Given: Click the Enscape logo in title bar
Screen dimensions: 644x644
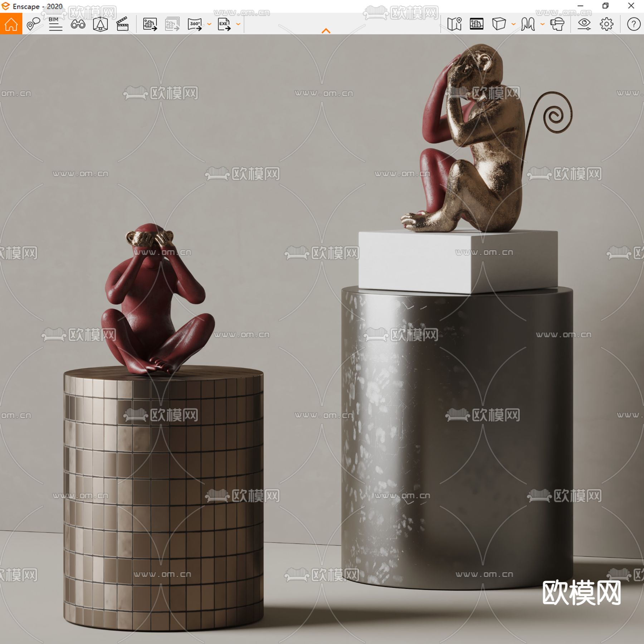Looking at the screenshot, I should pos(6,6).
